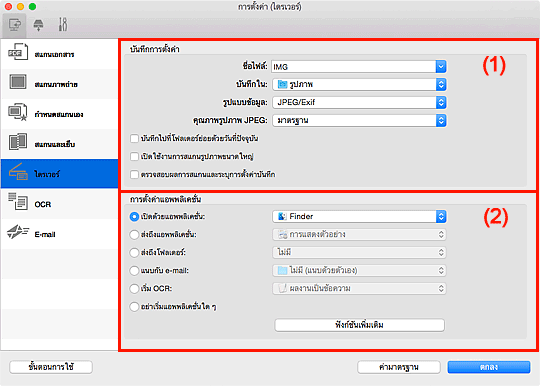The width and height of the screenshot is (540, 386).
Task: Select the driver scanner icon
Action: click(x=18, y=171)
